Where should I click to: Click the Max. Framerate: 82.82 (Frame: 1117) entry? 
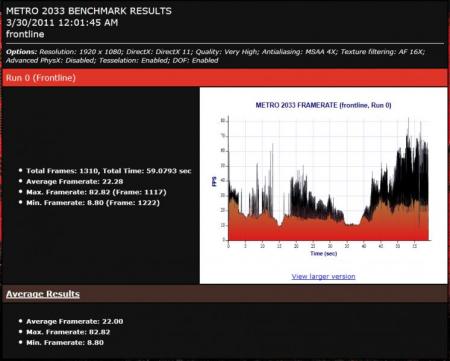pyautogui.click(x=96, y=192)
